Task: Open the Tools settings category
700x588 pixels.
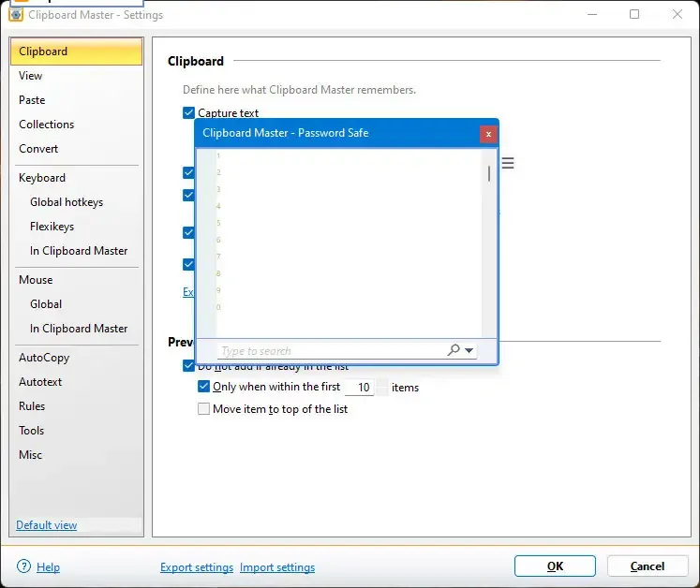Action: pyautogui.click(x=76, y=431)
